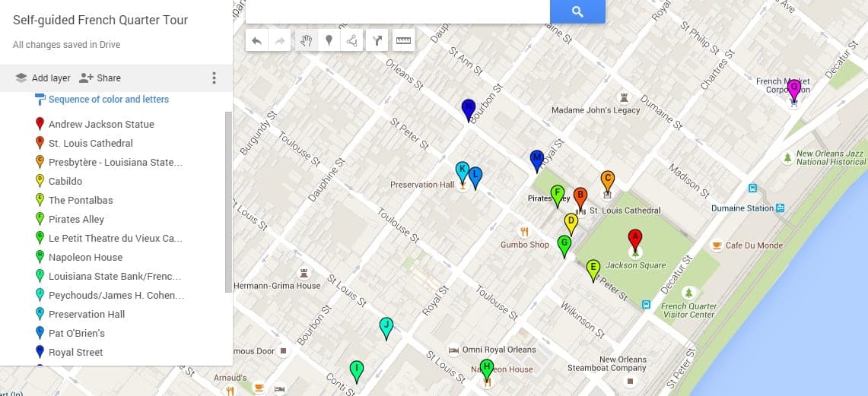Redo the last map edit
Screen dimensions: 868x396
click(279, 40)
